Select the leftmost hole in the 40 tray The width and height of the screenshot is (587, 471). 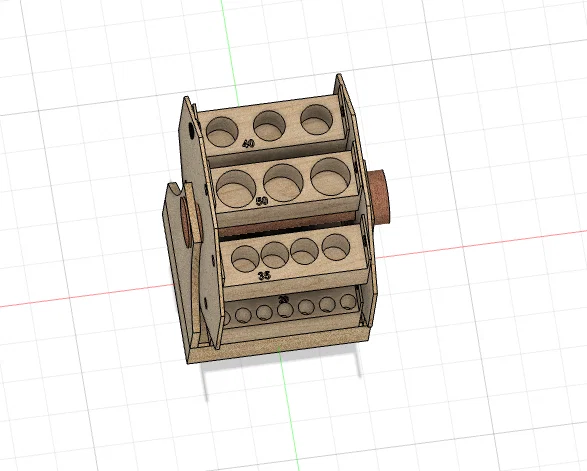click(222, 132)
